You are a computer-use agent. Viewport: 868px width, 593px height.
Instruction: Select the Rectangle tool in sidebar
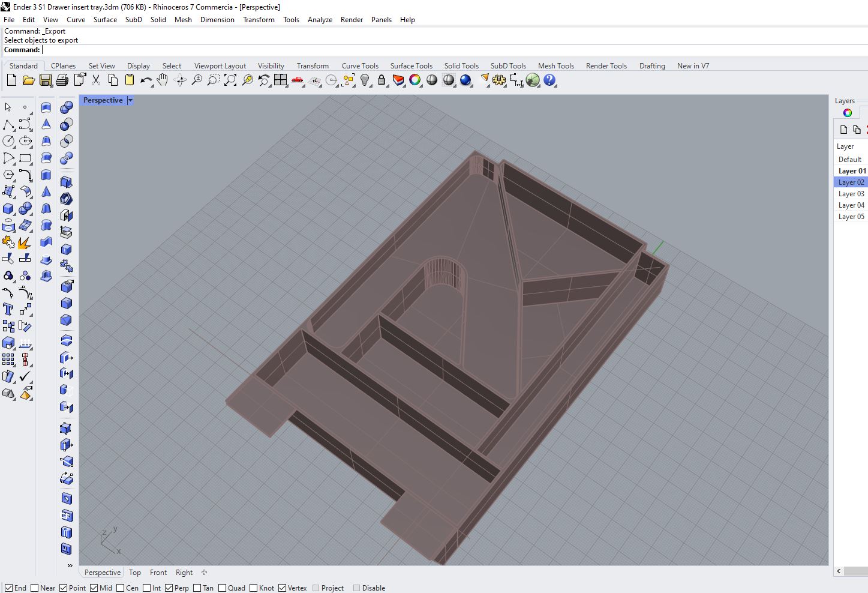(x=25, y=158)
